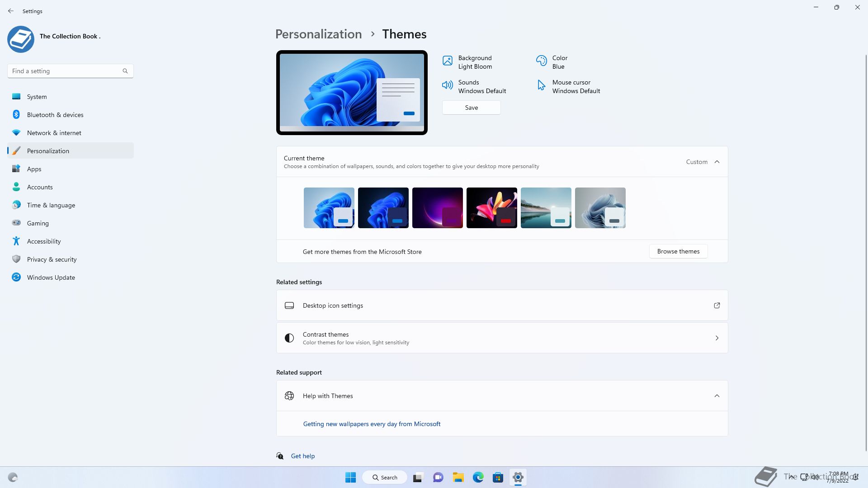Collapse the Current theme section
This screenshot has width=868, height=488.
pyautogui.click(x=717, y=162)
